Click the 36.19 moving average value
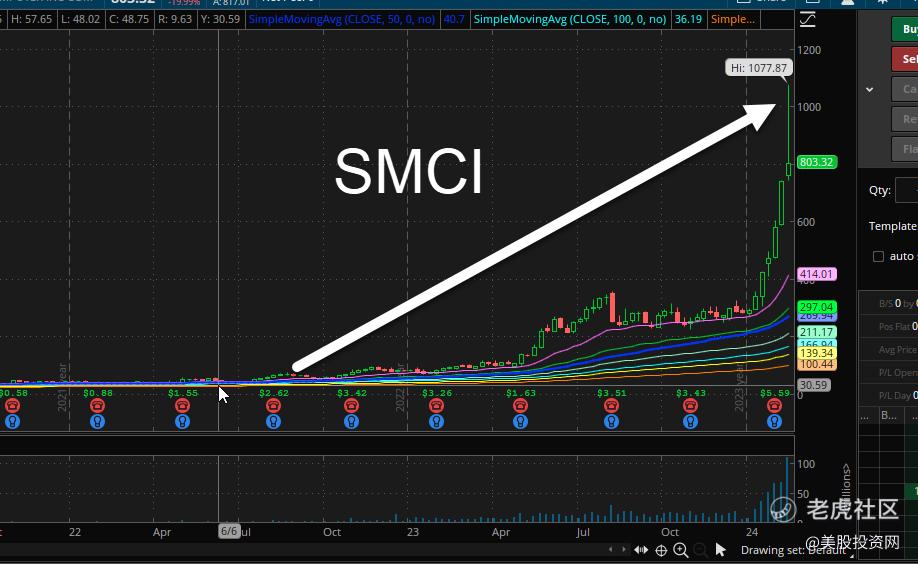The width and height of the screenshot is (918, 564). (688, 19)
